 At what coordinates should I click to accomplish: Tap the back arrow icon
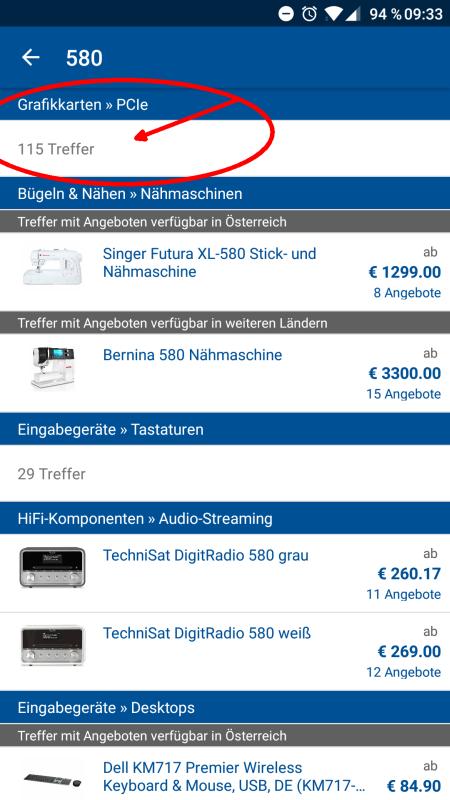tap(31, 58)
